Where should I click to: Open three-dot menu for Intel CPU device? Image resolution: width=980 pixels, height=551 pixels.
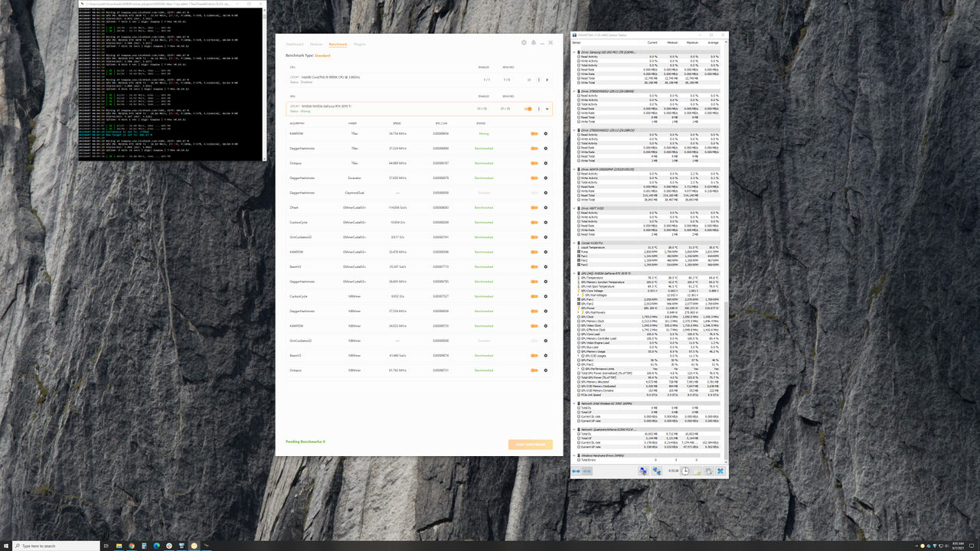point(538,80)
